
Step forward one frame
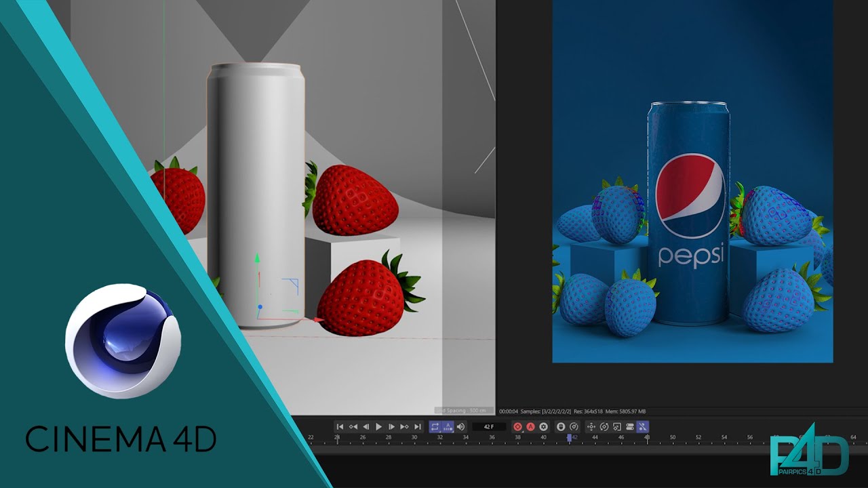[391, 427]
